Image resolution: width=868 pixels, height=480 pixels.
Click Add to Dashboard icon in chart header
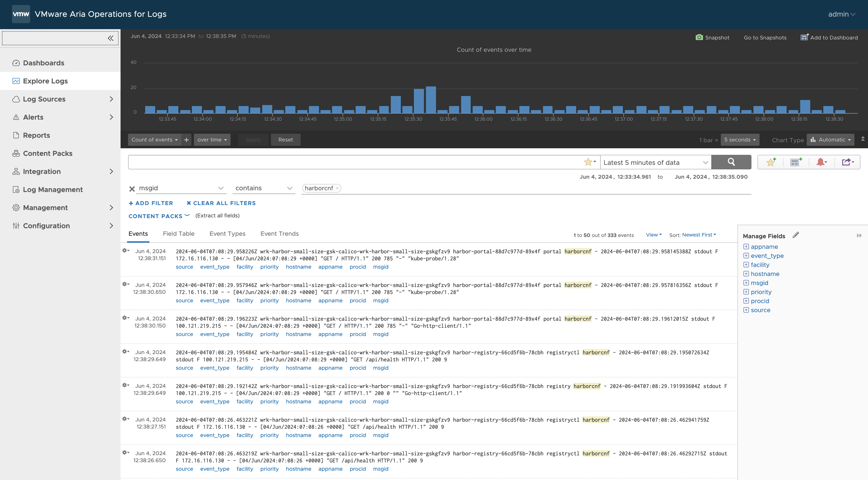(804, 37)
